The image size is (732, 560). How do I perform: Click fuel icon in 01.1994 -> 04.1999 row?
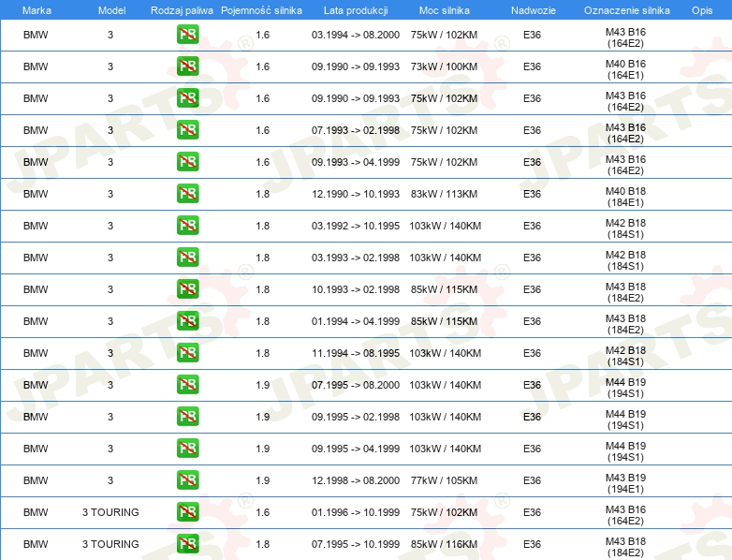click(x=187, y=320)
